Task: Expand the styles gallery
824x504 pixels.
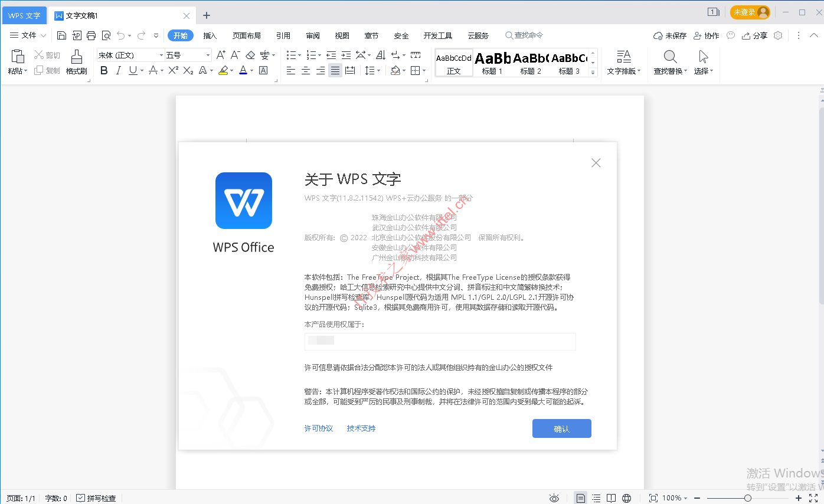Action: pos(593,72)
